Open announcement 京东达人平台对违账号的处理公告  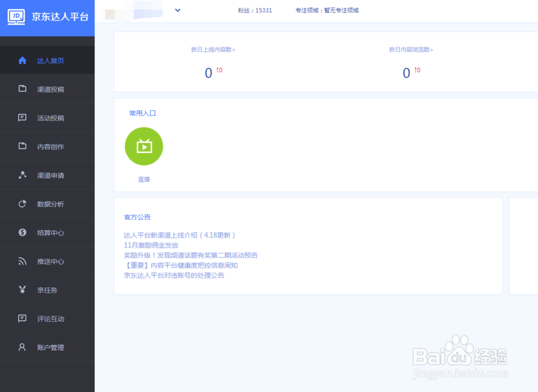click(174, 275)
